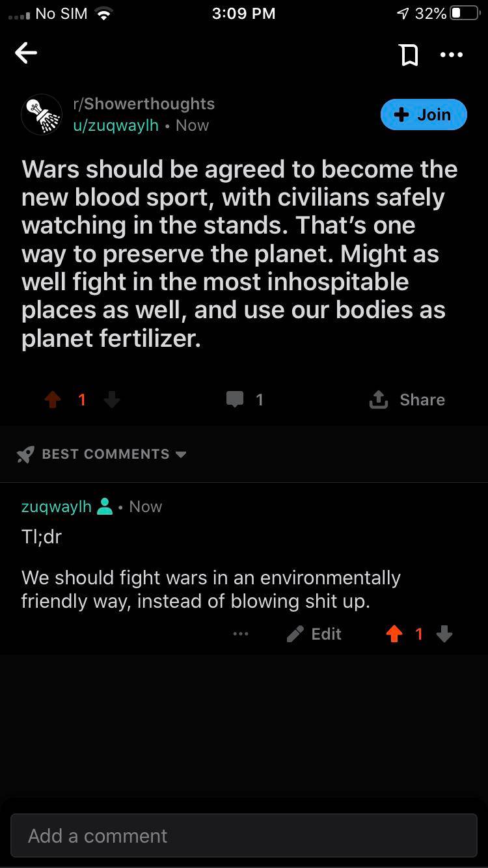The height and width of the screenshot is (868, 488).
Task: Tap the back arrow icon
Action: (26, 53)
